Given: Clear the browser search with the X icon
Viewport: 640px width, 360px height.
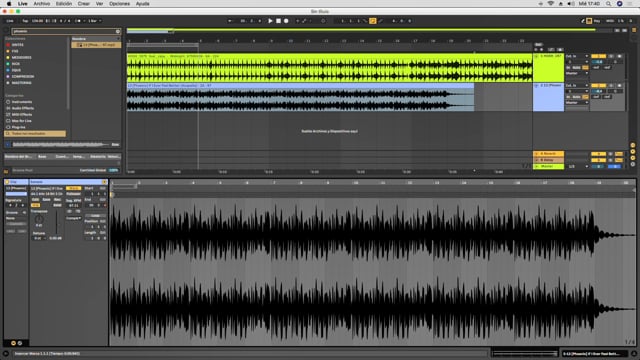Looking at the screenshot, I should tap(118, 31).
